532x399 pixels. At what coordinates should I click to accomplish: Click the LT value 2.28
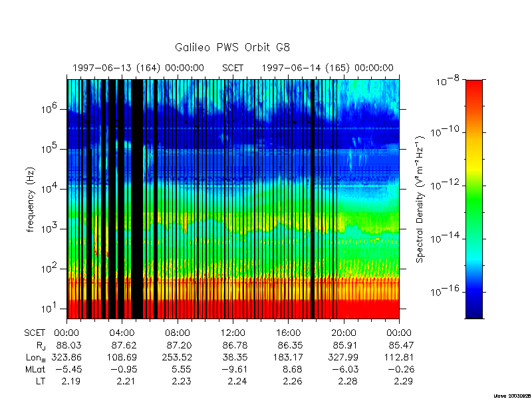click(347, 381)
